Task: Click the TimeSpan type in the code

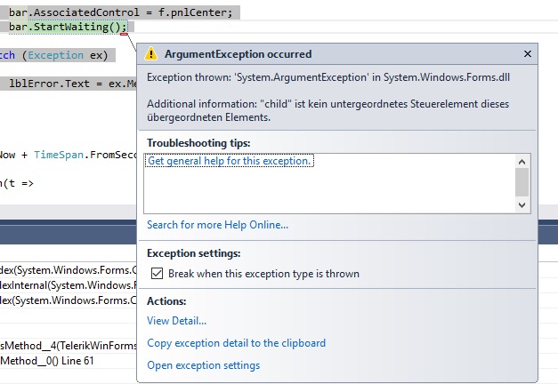Action: click(59, 155)
